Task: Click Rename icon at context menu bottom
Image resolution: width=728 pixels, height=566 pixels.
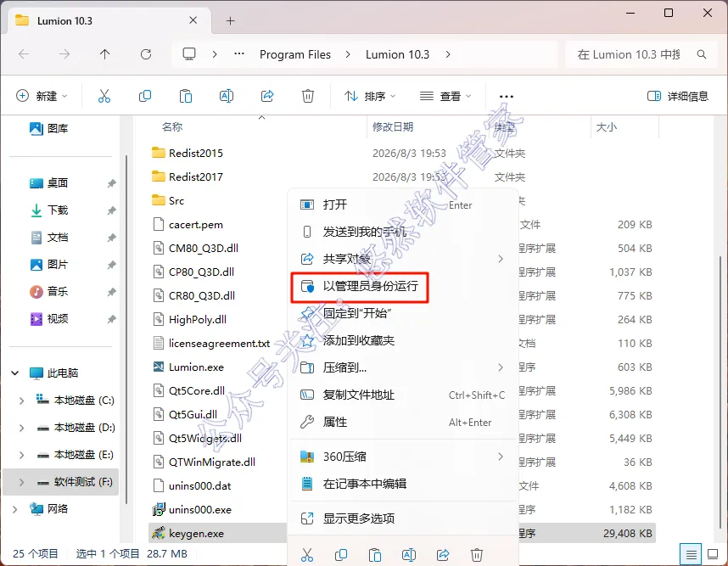Action: [x=409, y=554]
